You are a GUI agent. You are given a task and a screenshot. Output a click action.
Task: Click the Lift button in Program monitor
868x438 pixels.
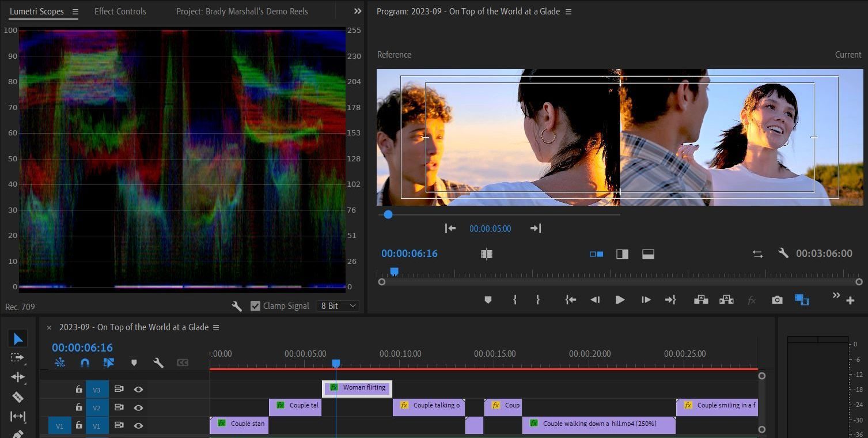point(701,300)
